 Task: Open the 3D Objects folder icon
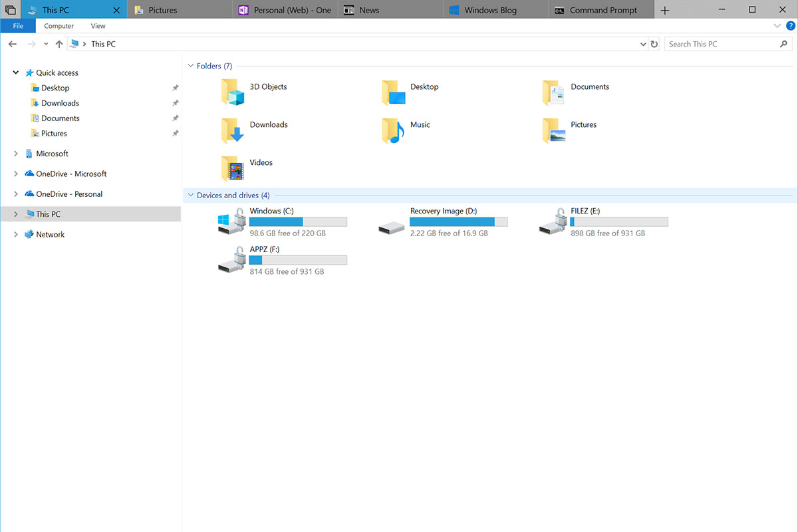coord(233,92)
